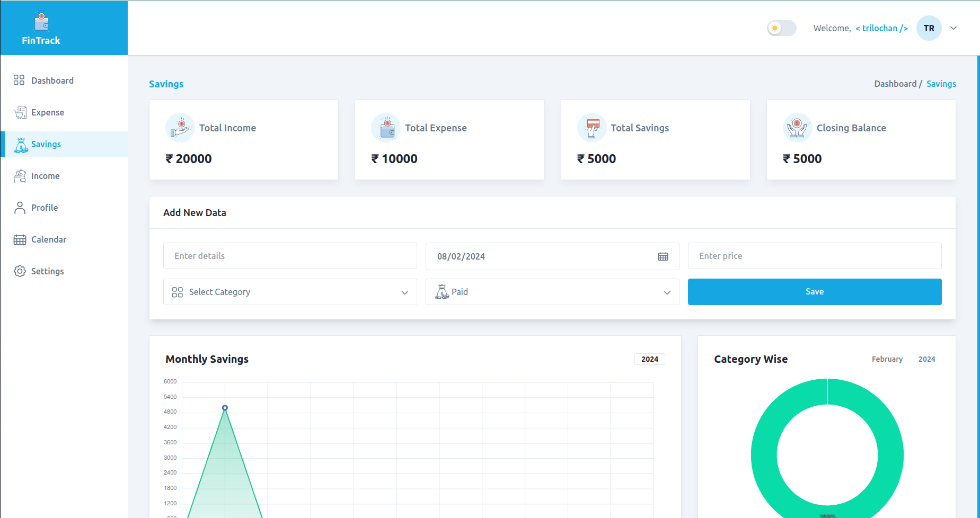
Task: Click the Total Expense wallet icon
Action: click(386, 128)
